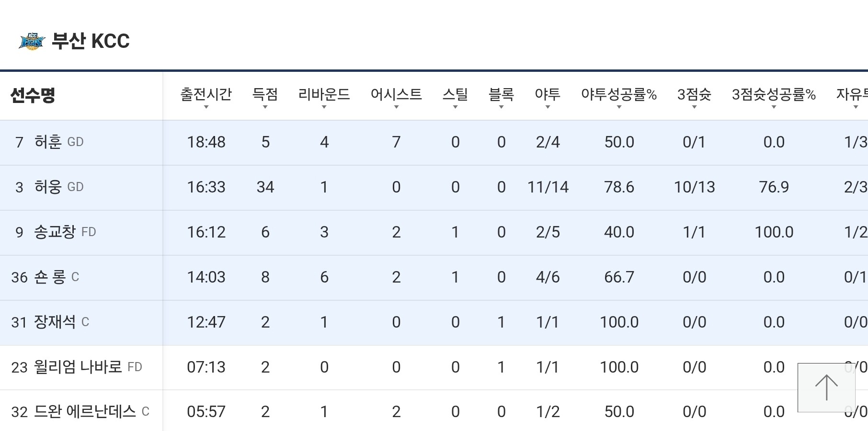Sort by 어시스트 column arrow
Image resolution: width=868 pixels, height=431 pixels.
(x=396, y=107)
